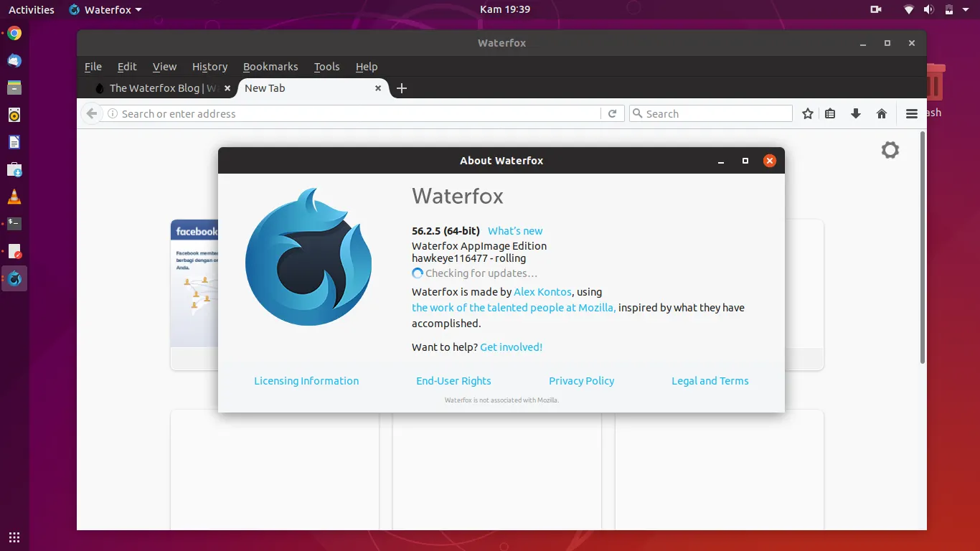Click the Search or enter address field
This screenshot has width=980, height=551.
352,113
